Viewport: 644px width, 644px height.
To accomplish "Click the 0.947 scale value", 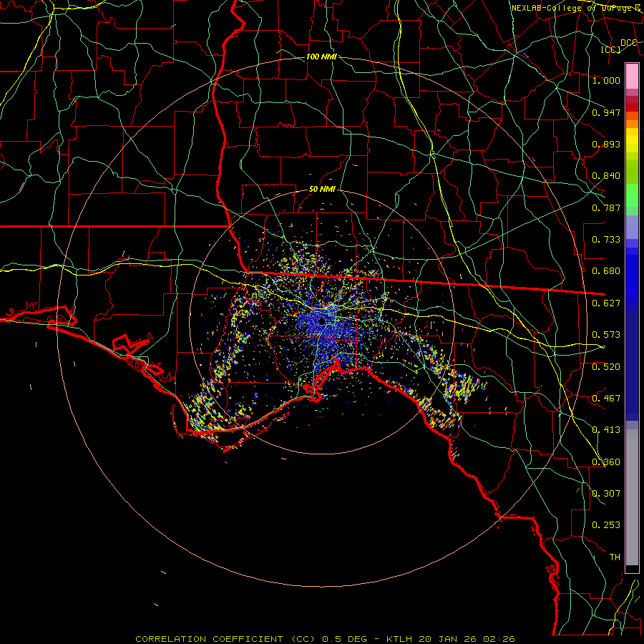I will click(x=606, y=112).
